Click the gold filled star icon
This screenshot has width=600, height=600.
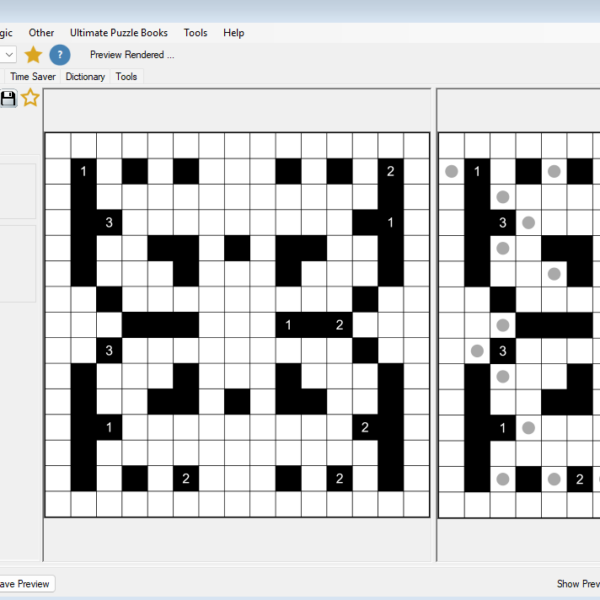coord(33,55)
